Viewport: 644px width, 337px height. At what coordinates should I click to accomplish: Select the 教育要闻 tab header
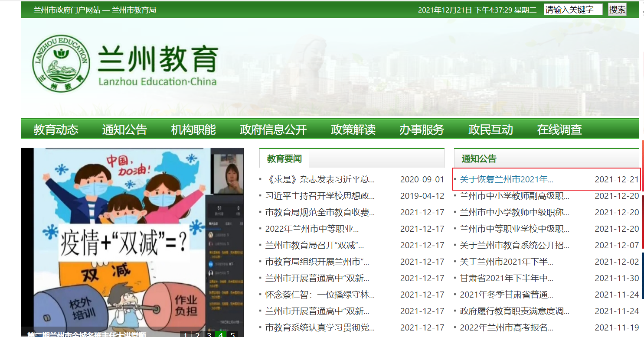click(x=284, y=159)
